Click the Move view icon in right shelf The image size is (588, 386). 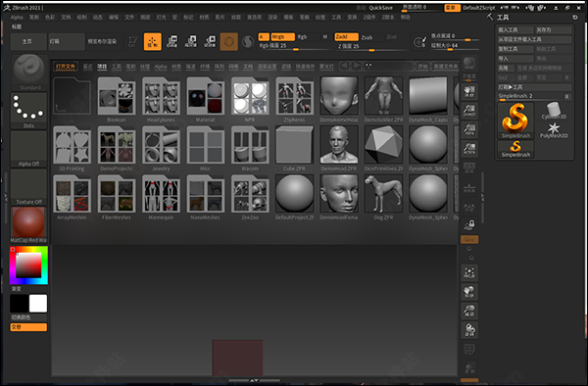[x=469, y=292]
